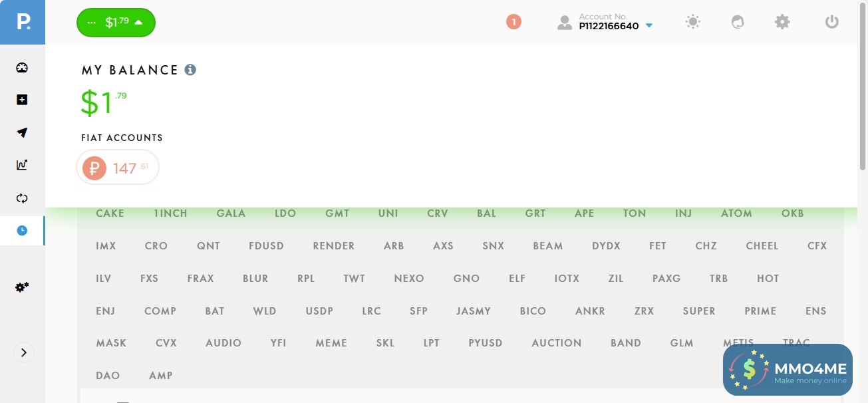Open the settings gear in top bar
Viewport: 868px width, 403px height.
coord(782,23)
